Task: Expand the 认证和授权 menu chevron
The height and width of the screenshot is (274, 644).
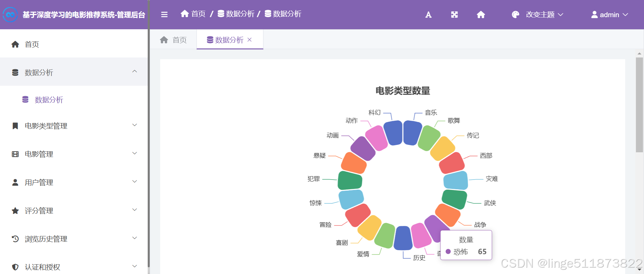Action: [x=135, y=266]
